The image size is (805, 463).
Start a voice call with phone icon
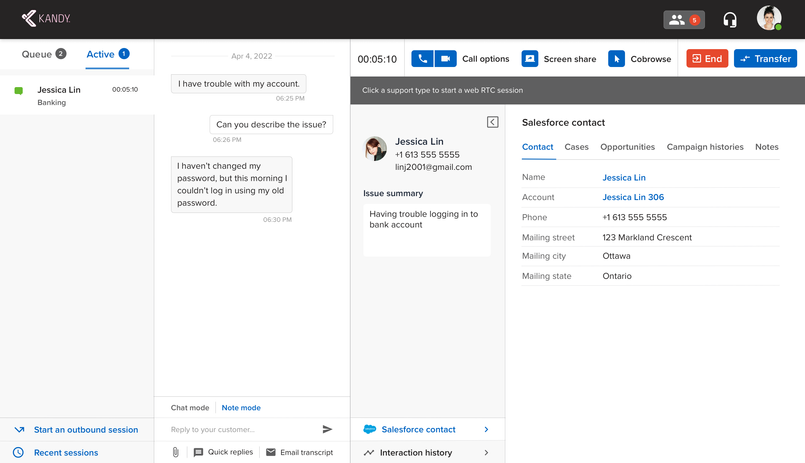point(422,59)
